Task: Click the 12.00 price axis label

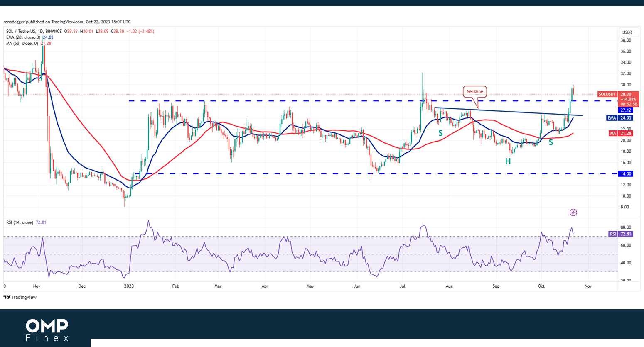Action: 626,185
